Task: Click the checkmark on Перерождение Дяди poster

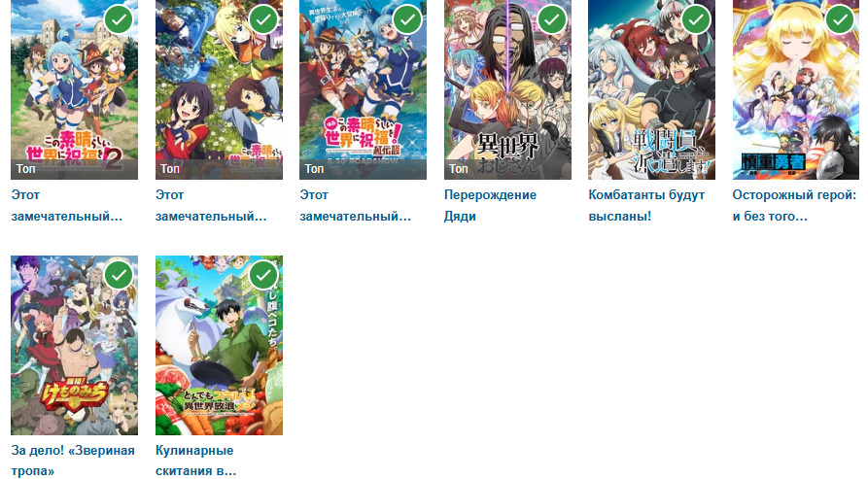Action: [x=552, y=19]
